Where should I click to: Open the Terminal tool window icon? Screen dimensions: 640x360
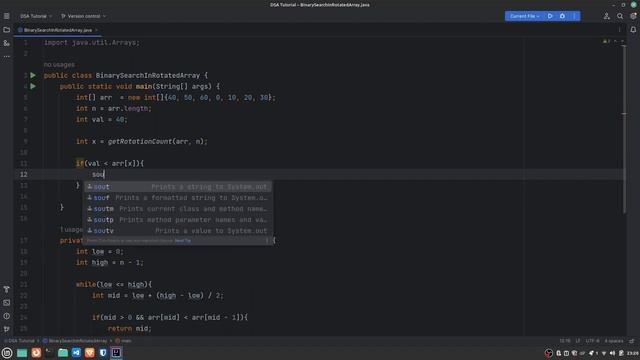click(x=7, y=302)
